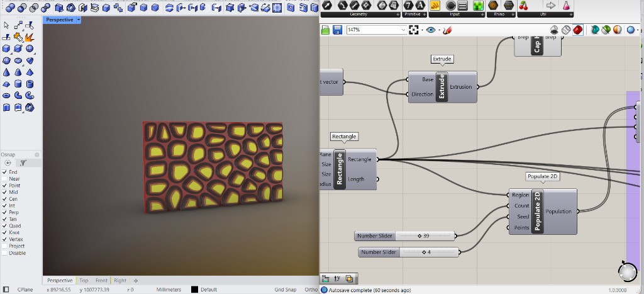The image size is (644, 294).
Task: Click the Default layer name in status bar
Action: 209,290
